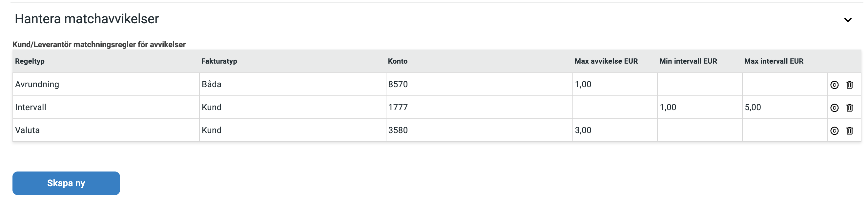Delete the Intervall rule with trash icon
The height and width of the screenshot is (202, 868).
click(849, 108)
